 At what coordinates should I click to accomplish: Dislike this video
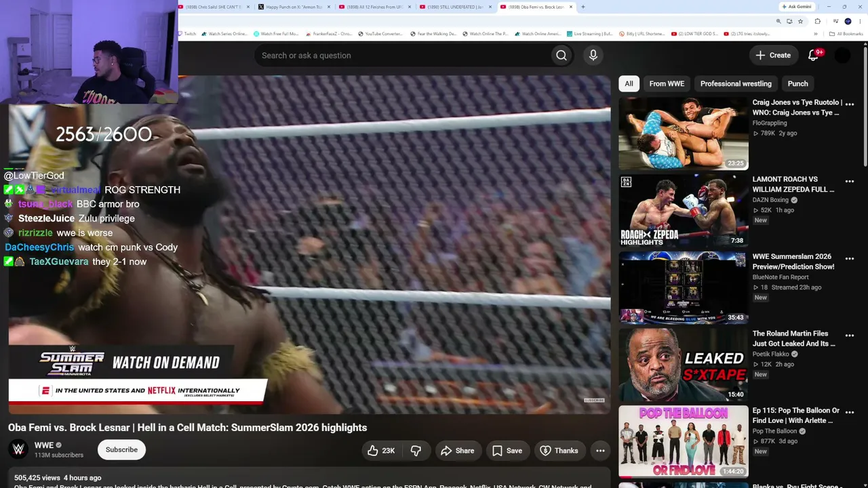click(416, 451)
